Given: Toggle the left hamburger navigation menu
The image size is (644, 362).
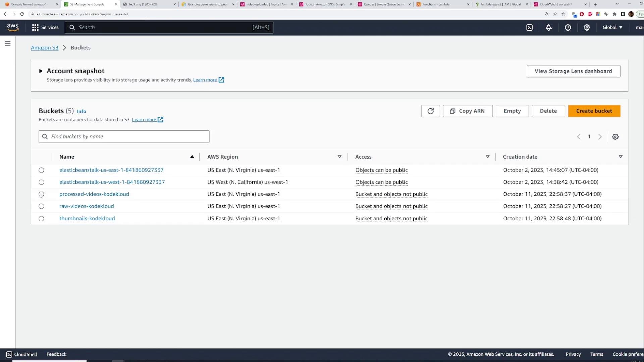Looking at the screenshot, I should point(8,43).
